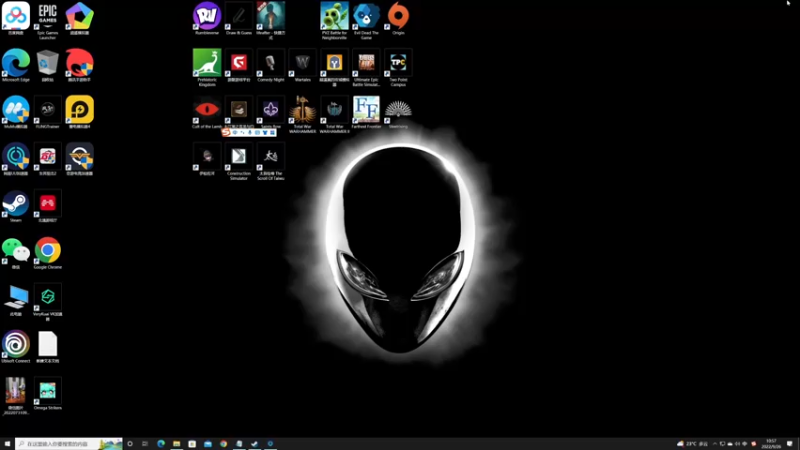The image size is (800, 450).
Task: Open the Baidu Netdisk cloud icon
Action: click(16, 18)
